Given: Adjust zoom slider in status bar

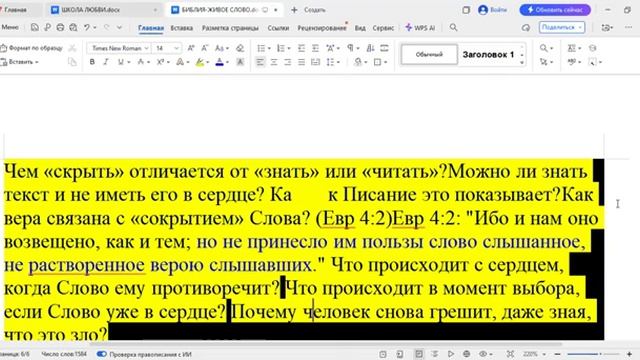Looking at the screenshot, I should [x=593, y=354].
